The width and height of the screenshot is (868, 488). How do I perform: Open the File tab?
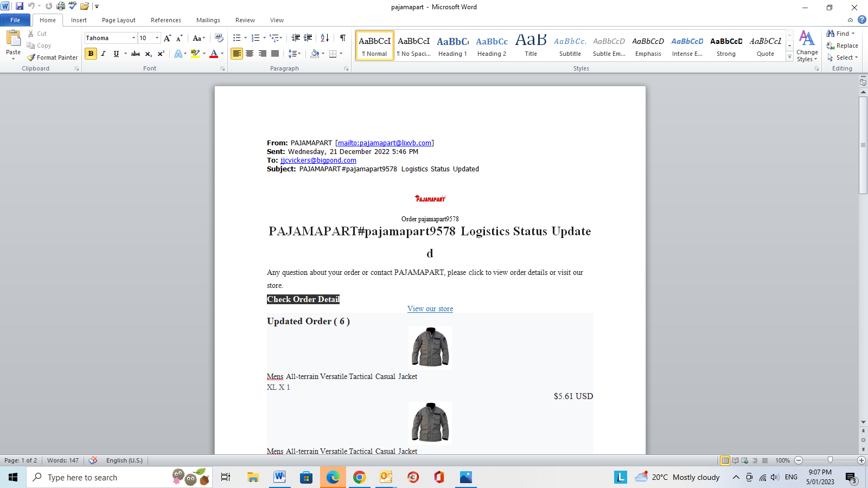pos(15,20)
